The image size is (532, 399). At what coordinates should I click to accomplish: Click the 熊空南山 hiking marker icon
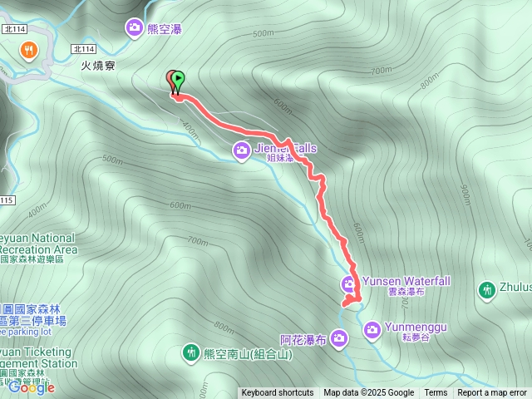coord(191,352)
